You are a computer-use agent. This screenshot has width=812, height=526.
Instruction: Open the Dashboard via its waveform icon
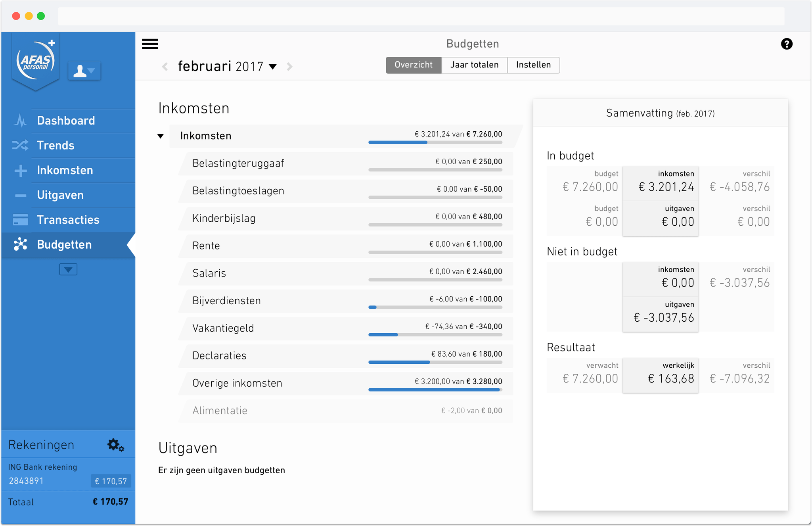tap(20, 120)
